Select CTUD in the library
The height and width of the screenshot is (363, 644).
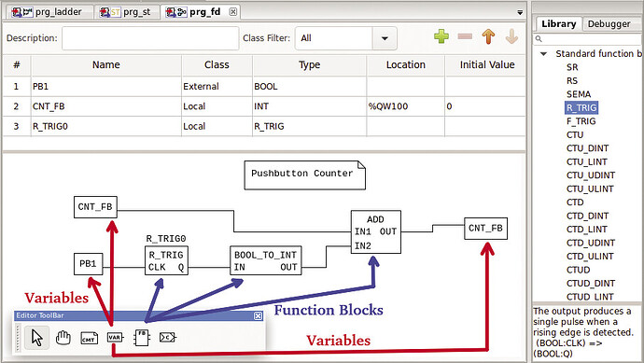click(578, 270)
